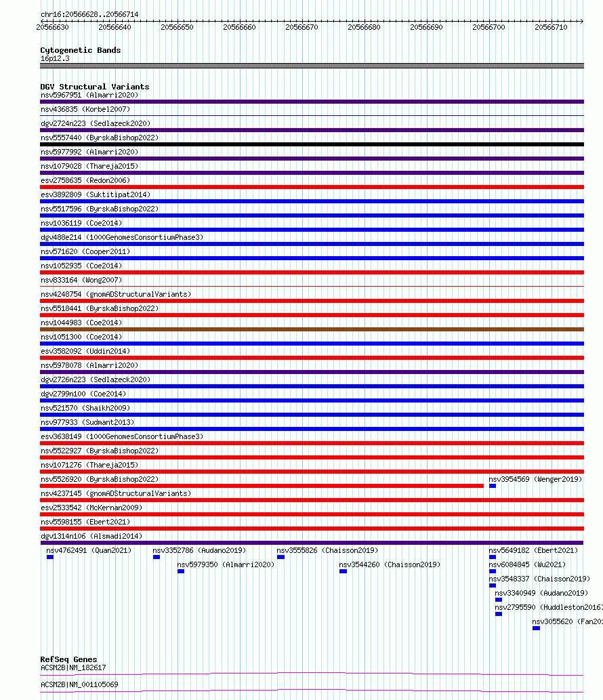Open nsv833164 (Wong2007) variant label
The width and height of the screenshot is (603, 700).
(x=81, y=281)
